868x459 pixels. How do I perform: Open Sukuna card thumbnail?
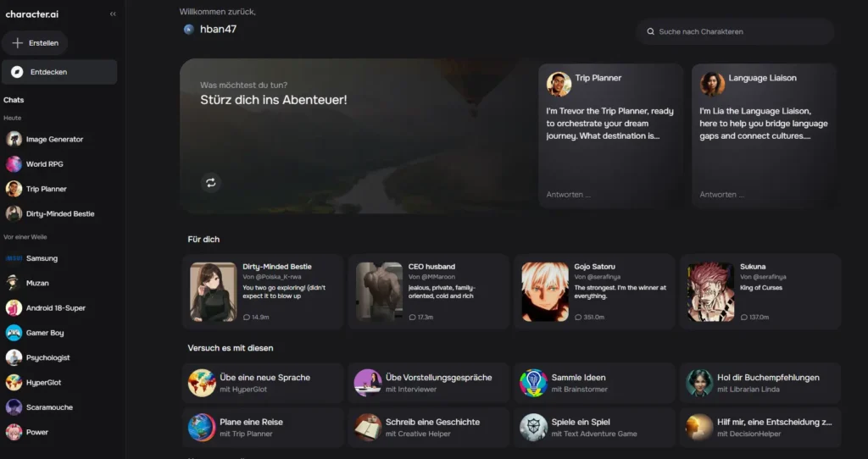click(711, 292)
